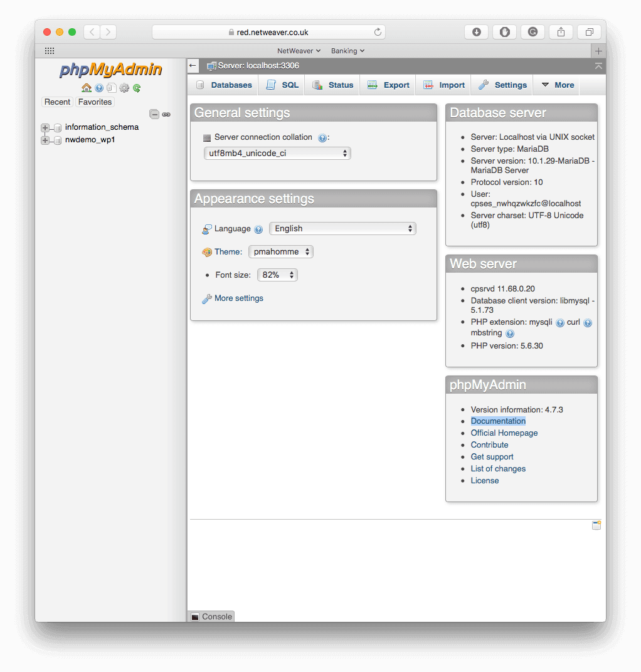The image size is (641, 672).
Task: Click nwdemo_wp1 database icon
Action: click(x=58, y=140)
